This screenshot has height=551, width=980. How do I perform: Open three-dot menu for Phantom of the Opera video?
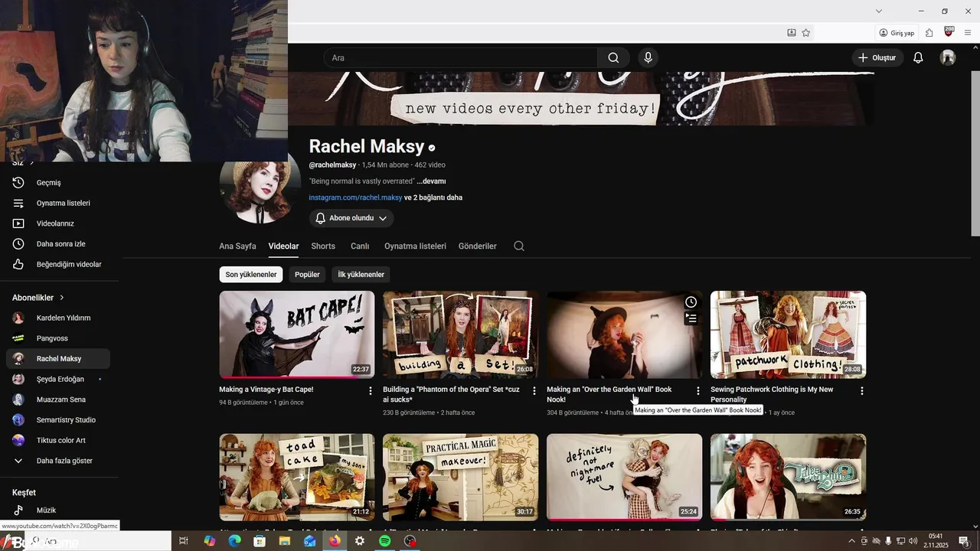tap(534, 391)
